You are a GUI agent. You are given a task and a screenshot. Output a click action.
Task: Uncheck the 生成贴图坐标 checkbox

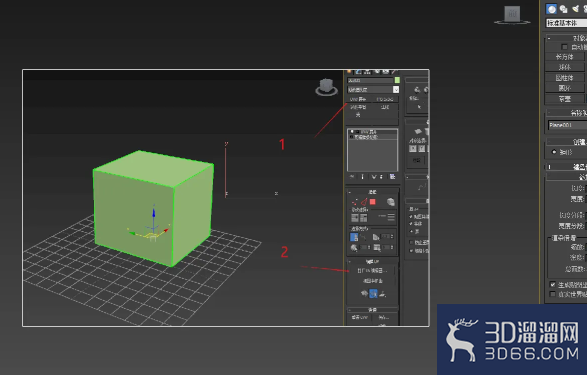(553, 284)
